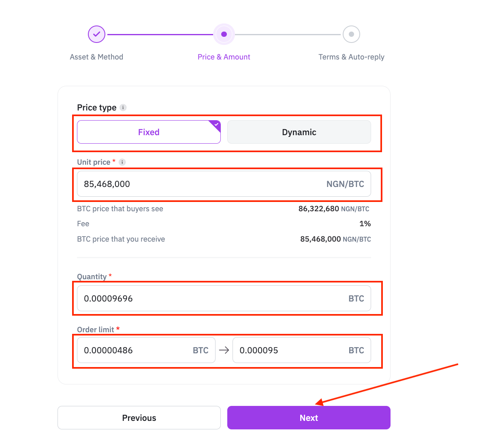Click the minimum order limit field 0.00000486
This screenshot has width=491, height=448.
click(x=146, y=350)
